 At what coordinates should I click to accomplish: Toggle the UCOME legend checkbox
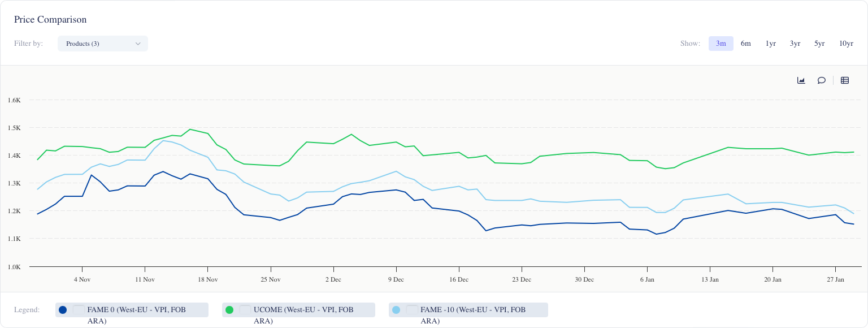tap(245, 310)
